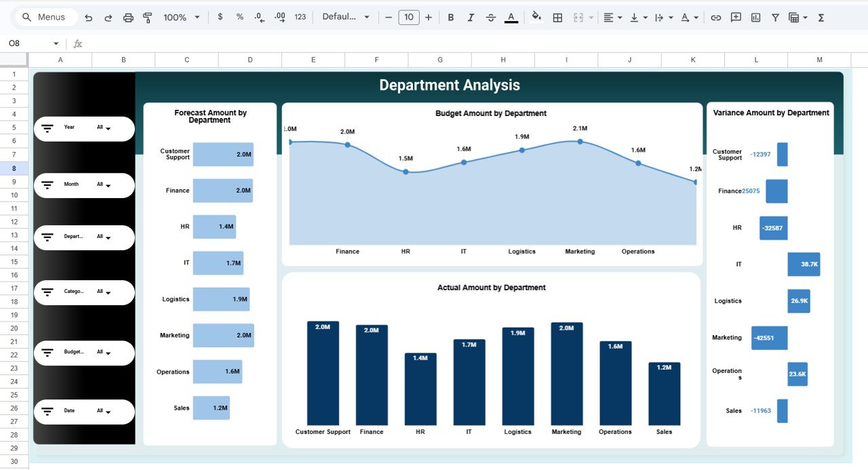Insert a link using the link icon
Screen dimensions: 868x470
pos(715,18)
